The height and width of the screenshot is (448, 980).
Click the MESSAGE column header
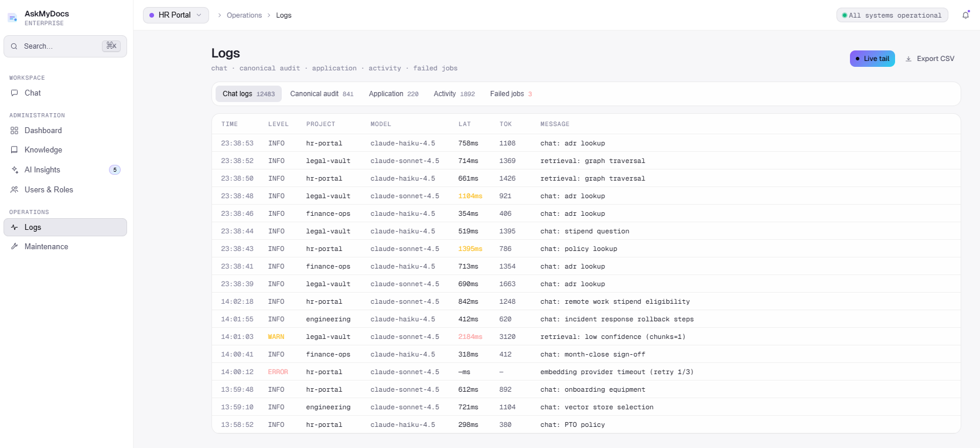pos(555,124)
